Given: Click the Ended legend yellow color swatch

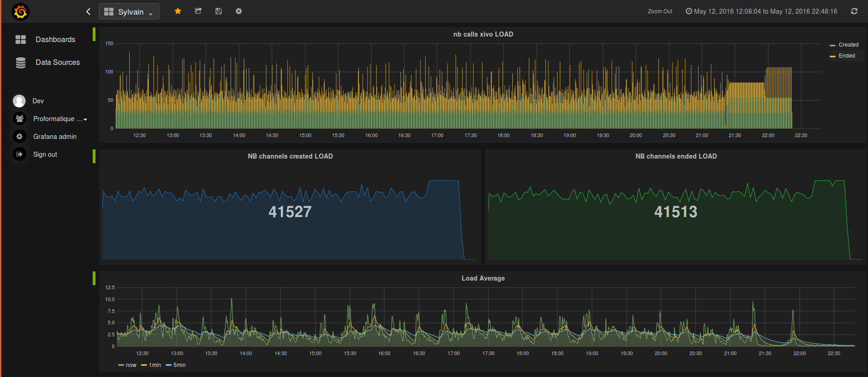Looking at the screenshot, I should click(x=832, y=56).
